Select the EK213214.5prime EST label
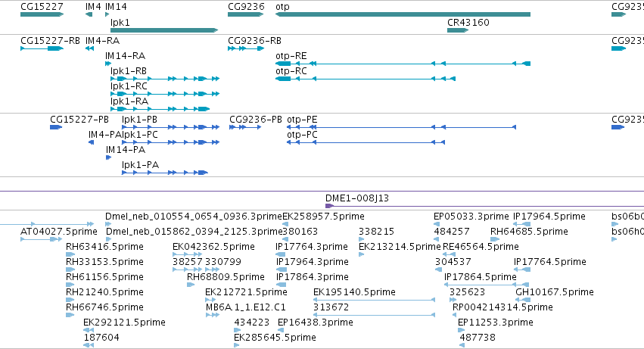 tap(400, 247)
